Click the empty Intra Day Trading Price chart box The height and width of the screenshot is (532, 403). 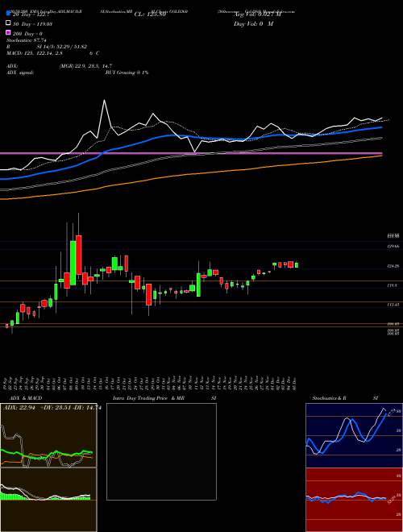coord(161,451)
